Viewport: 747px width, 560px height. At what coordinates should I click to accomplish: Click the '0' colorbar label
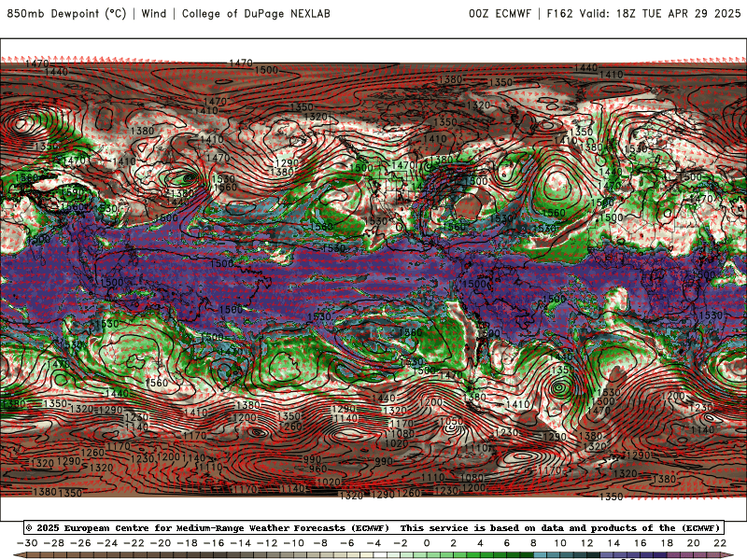click(x=427, y=543)
